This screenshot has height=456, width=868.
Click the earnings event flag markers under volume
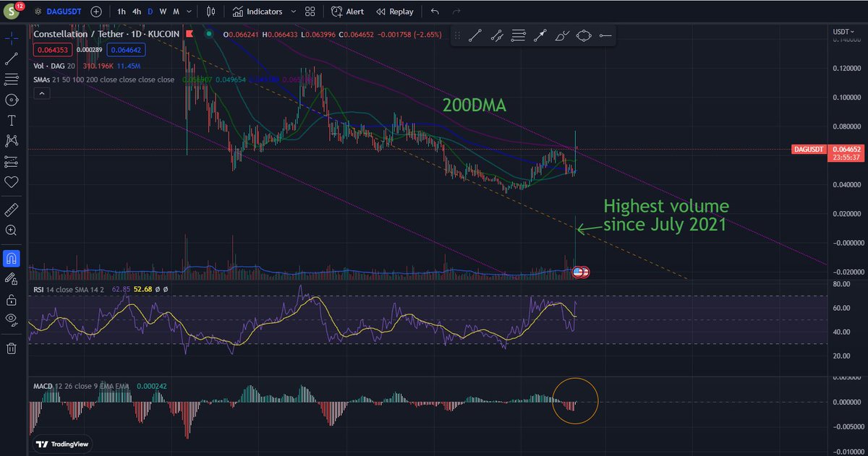pyautogui.click(x=581, y=272)
